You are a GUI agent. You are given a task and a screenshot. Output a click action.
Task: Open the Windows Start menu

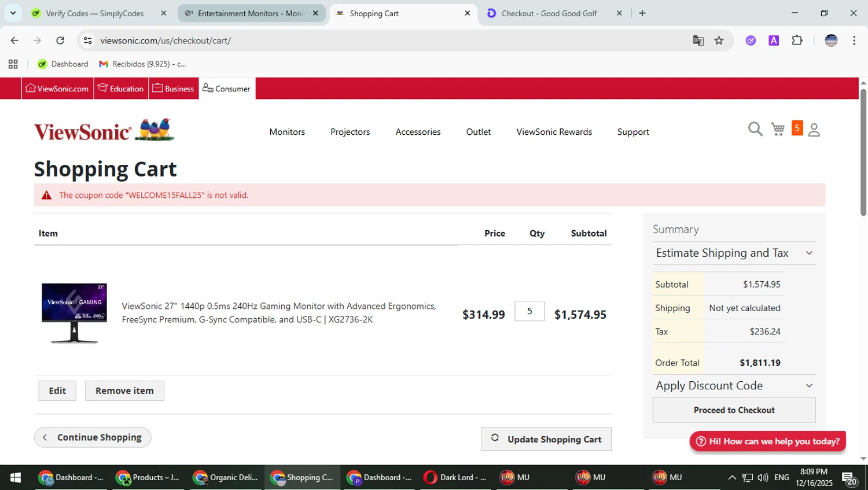click(16, 477)
